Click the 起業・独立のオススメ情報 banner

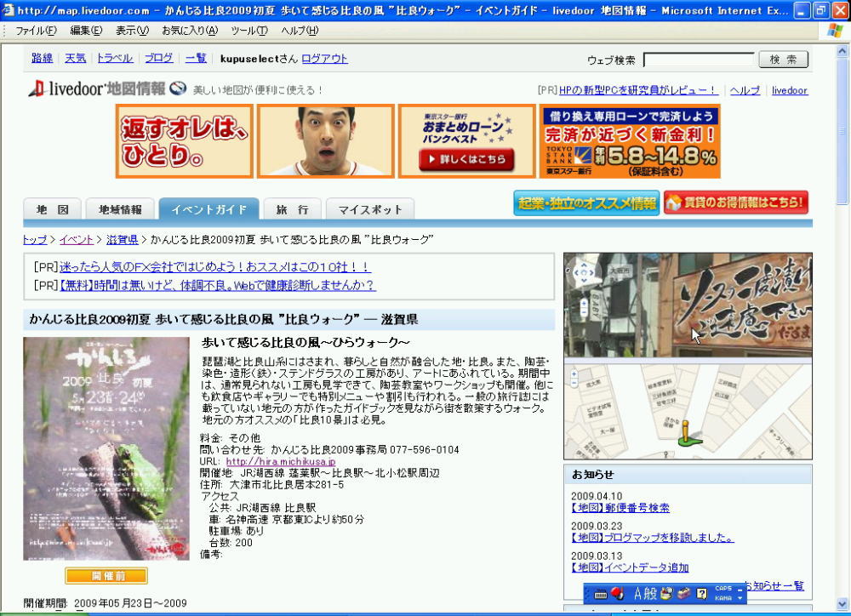pyautogui.click(x=586, y=203)
